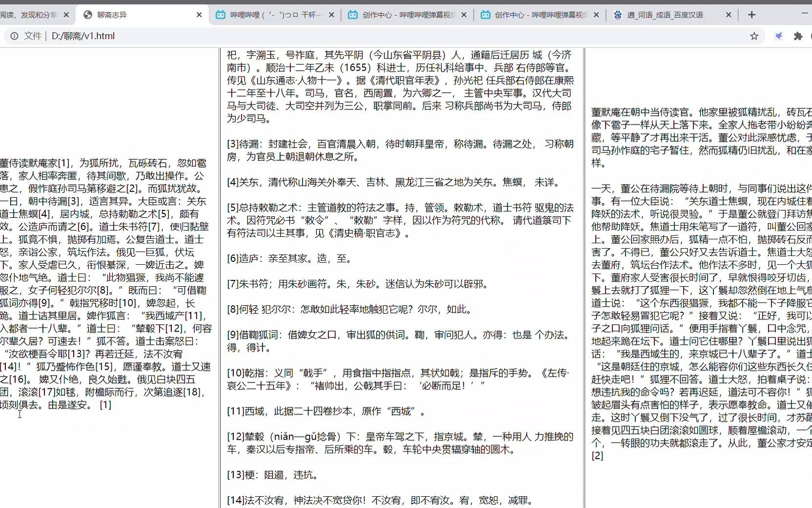Close the 聊斋志异 tab
This screenshot has height=508, width=812.
coord(199,15)
